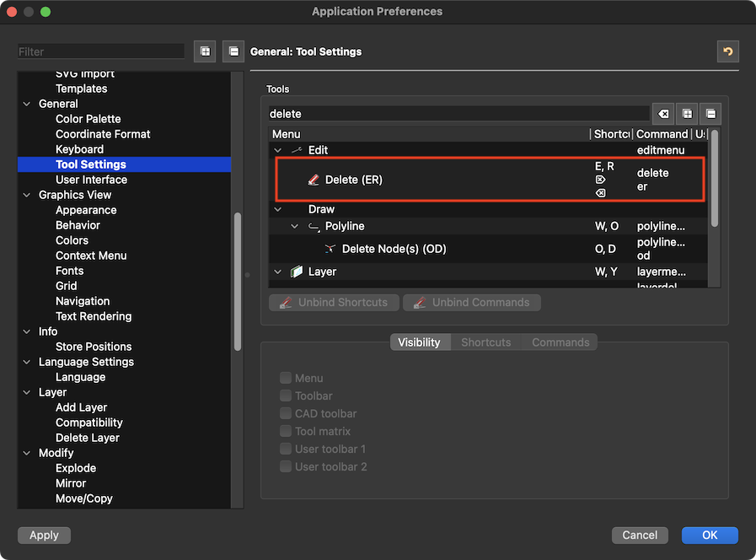Switch to the Shortcuts tab

(485, 342)
